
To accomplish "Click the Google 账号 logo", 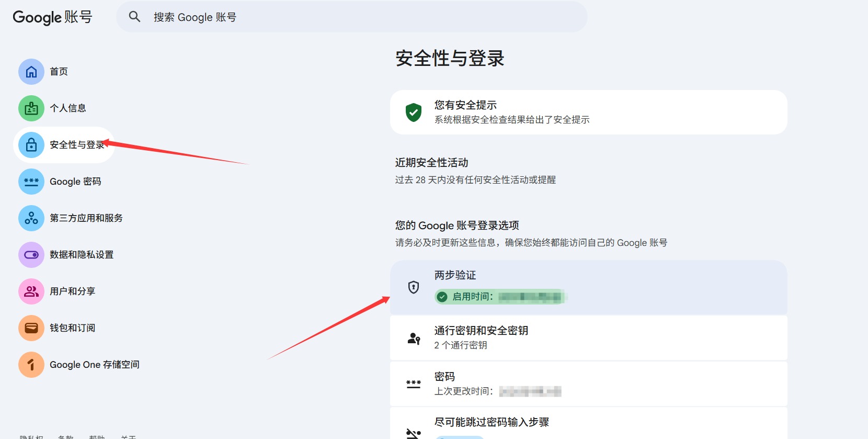I will pyautogui.click(x=52, y=17).
